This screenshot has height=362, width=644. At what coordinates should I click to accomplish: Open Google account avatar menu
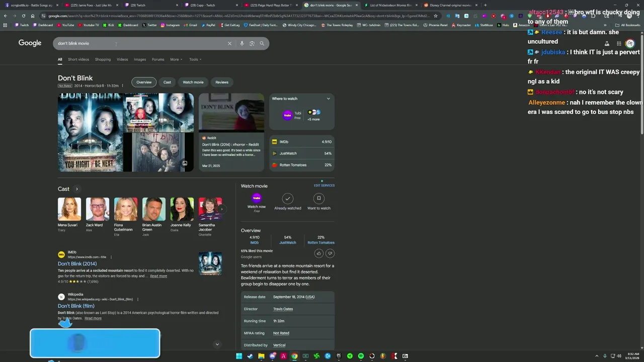click(x=630, y=43)
